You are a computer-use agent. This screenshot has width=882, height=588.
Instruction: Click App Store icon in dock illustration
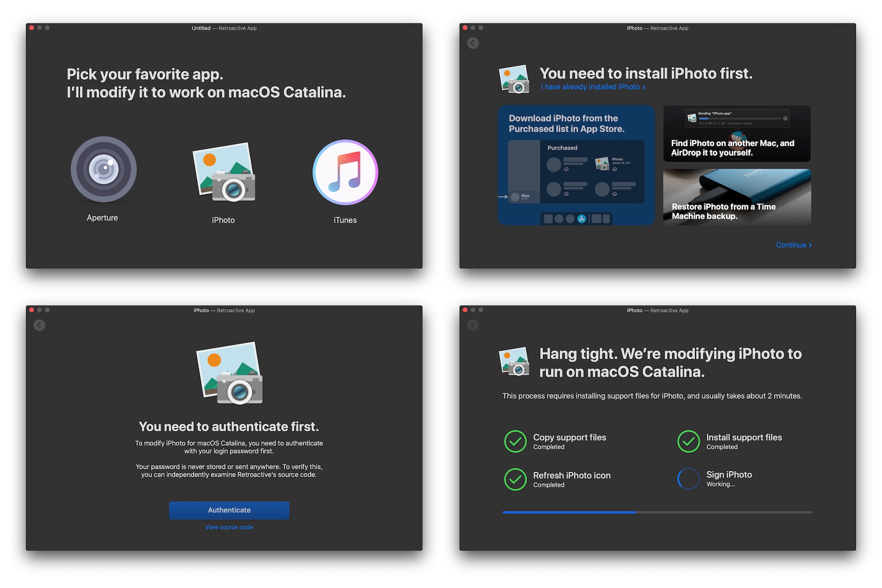point(582,219)
